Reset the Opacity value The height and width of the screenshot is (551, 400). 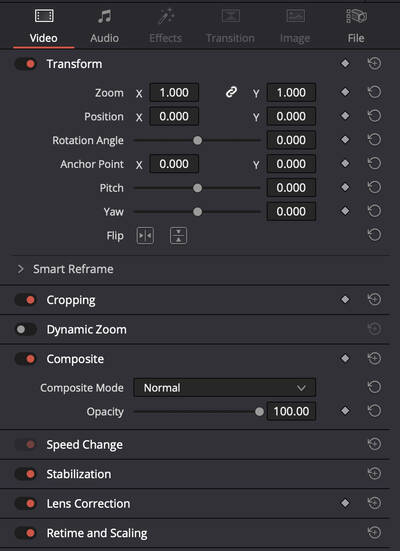click(x=374, y=411)
